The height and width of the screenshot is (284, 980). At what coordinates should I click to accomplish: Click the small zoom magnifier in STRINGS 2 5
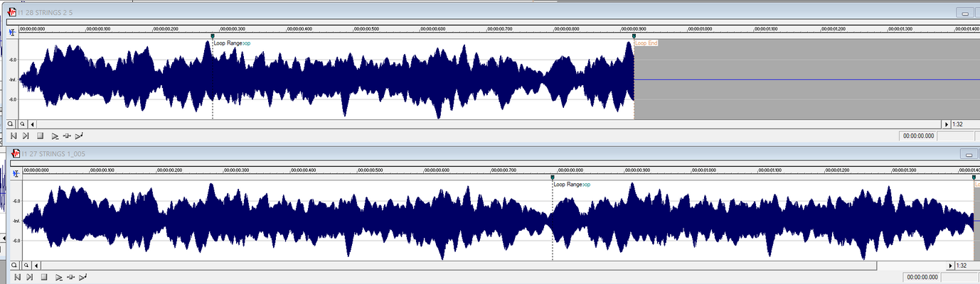point(23,124)
